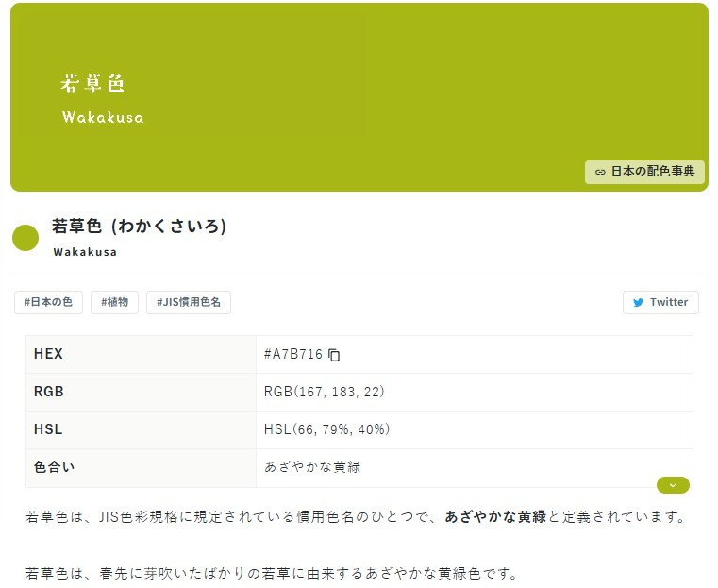
Task: Copy the HEX code with the clipboard icon
Action: pyautogui.click(x=334, y=355)
